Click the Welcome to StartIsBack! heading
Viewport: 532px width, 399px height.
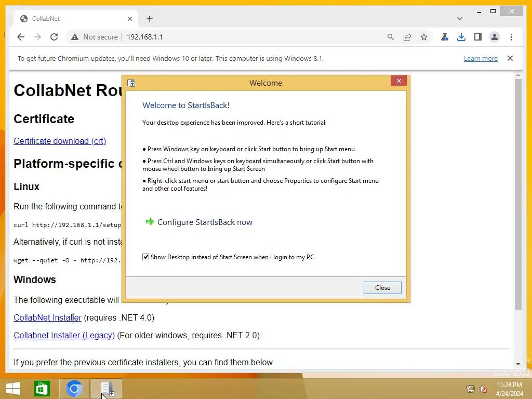(x=186, y=105)
